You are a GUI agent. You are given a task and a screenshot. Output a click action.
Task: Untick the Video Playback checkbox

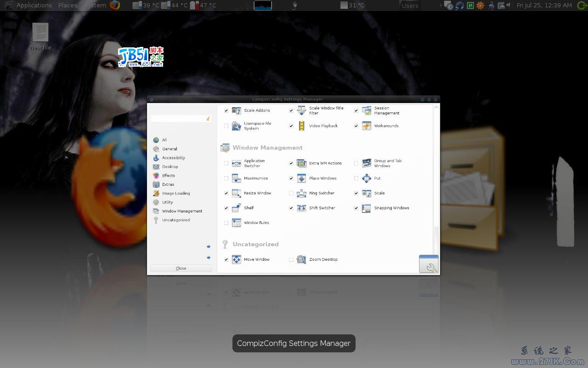pos(291,126)
